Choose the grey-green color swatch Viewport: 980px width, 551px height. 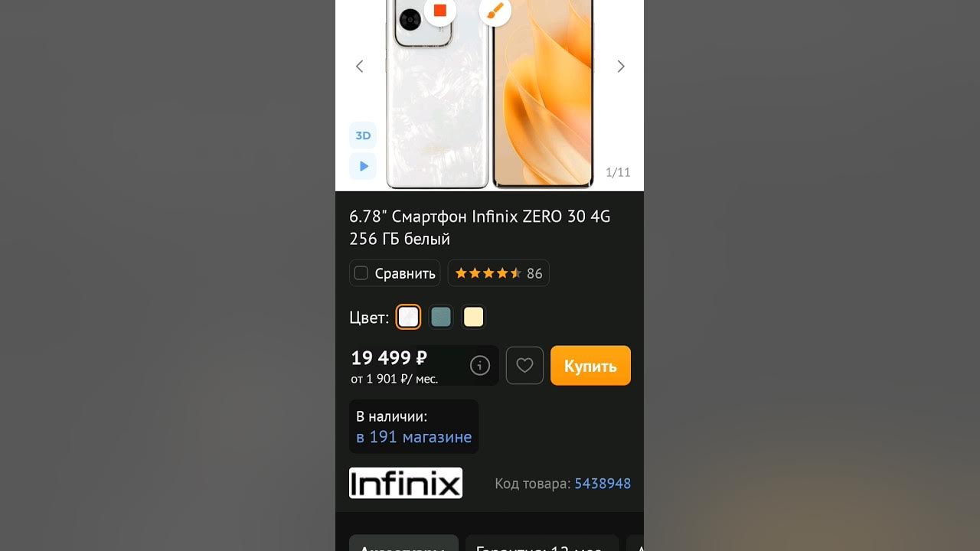[x=441, y=317]
